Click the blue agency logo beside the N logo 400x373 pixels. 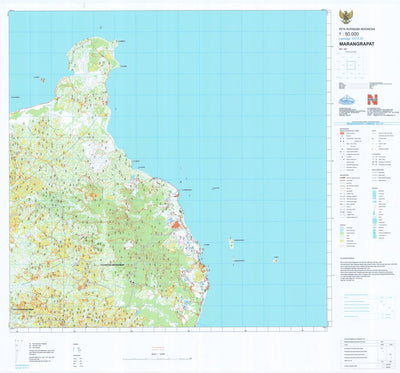click(346, 100)
